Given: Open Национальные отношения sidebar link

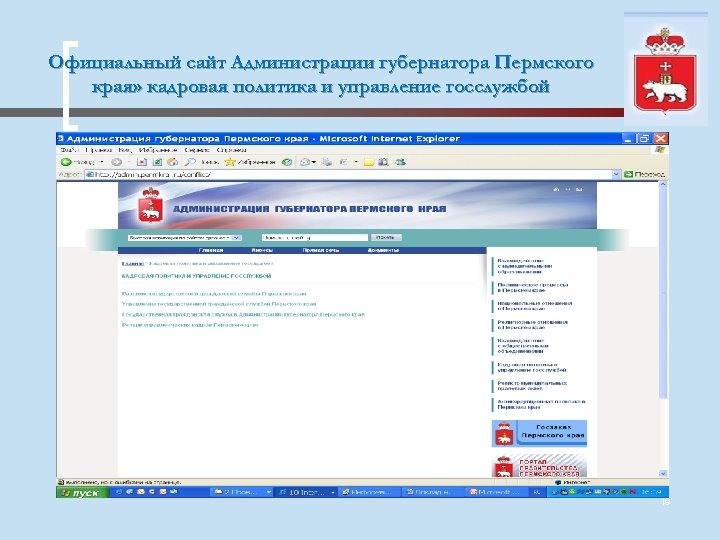Looking at the screenshot, I should pyautogui.click(x=534, y=306).
